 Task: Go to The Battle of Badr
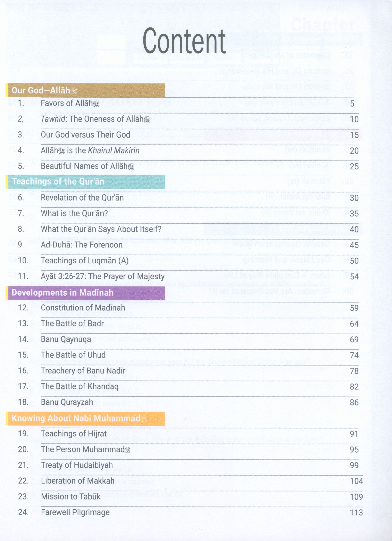[72, 324]
